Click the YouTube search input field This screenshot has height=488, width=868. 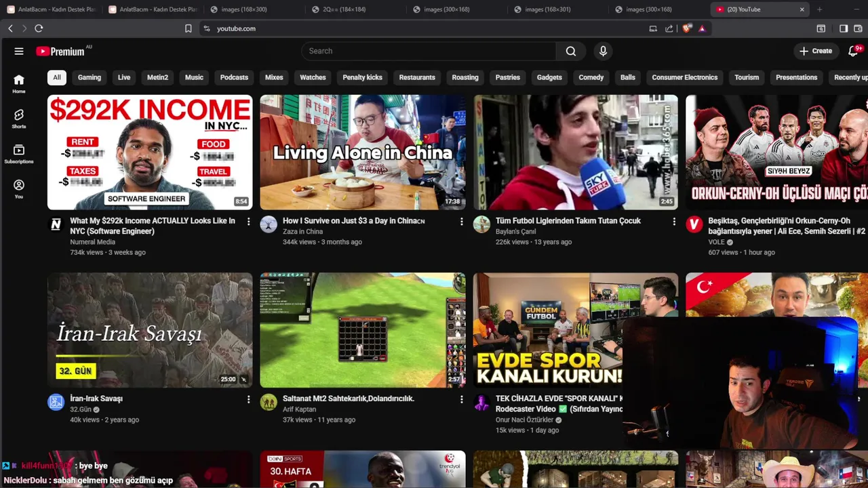pyautogui.click(x=429, y=51)
